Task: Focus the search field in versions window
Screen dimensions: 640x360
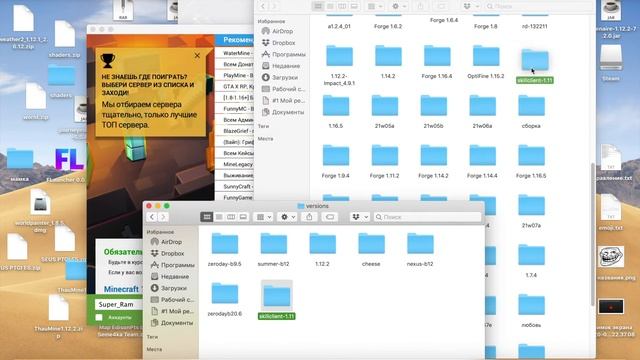Action: [x=427, y=217]
